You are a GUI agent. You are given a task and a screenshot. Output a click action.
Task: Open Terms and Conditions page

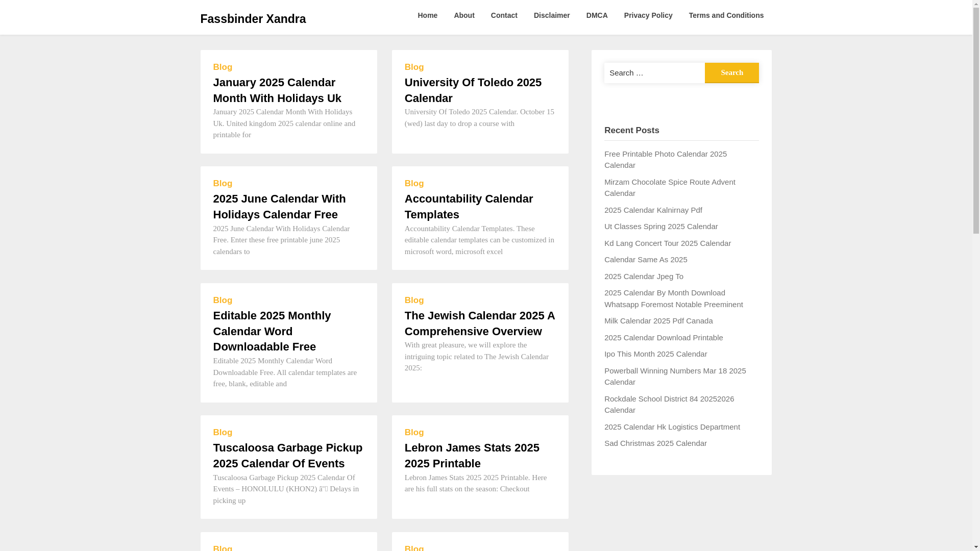726,15
